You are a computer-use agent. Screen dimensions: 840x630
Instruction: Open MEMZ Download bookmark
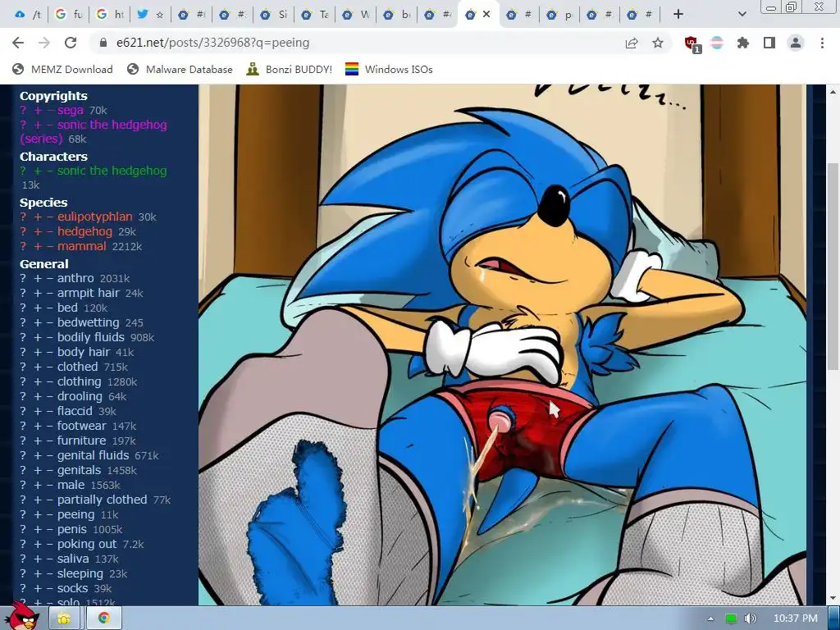(x=62, y=69)
